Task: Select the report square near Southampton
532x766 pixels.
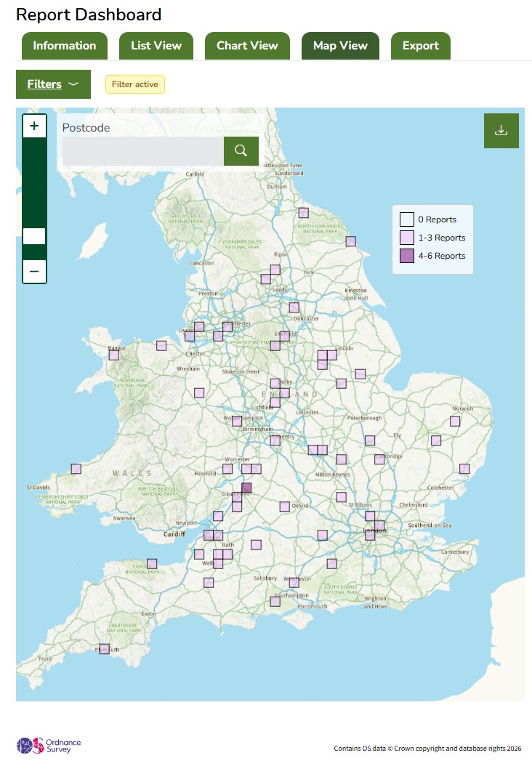Action: coord(275,601)
